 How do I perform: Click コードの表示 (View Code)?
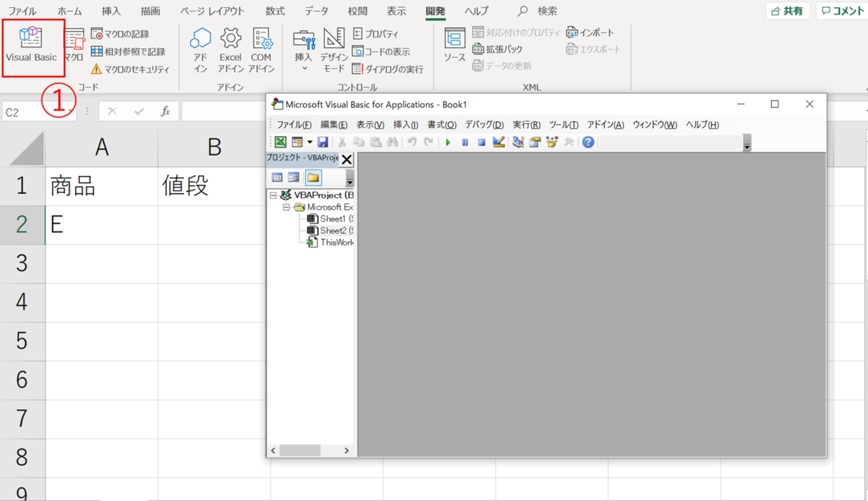(381, 51)
